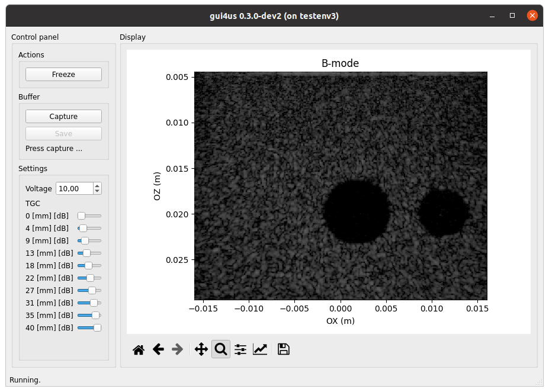Open the Edit axis parameters icon
This screenshot has width=549, height=392.
[260, 349]
